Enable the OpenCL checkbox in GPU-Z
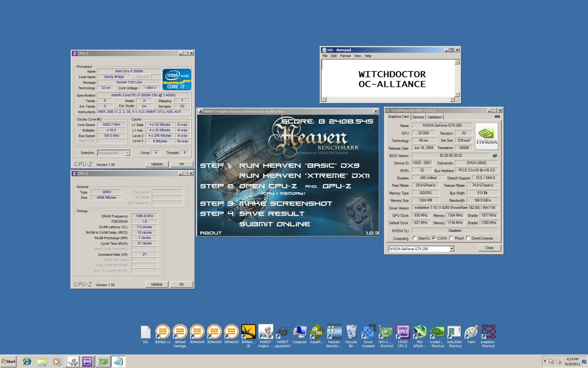588x368 pixels. pyautogui.click(x=415, y=238)
